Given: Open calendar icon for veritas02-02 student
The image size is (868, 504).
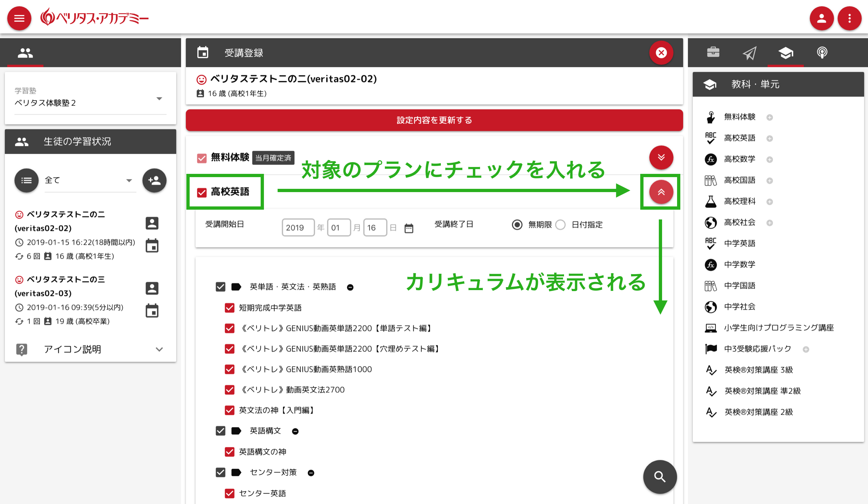Looking at the screenshot, I should pyautogui.click(x=152, y=245).
